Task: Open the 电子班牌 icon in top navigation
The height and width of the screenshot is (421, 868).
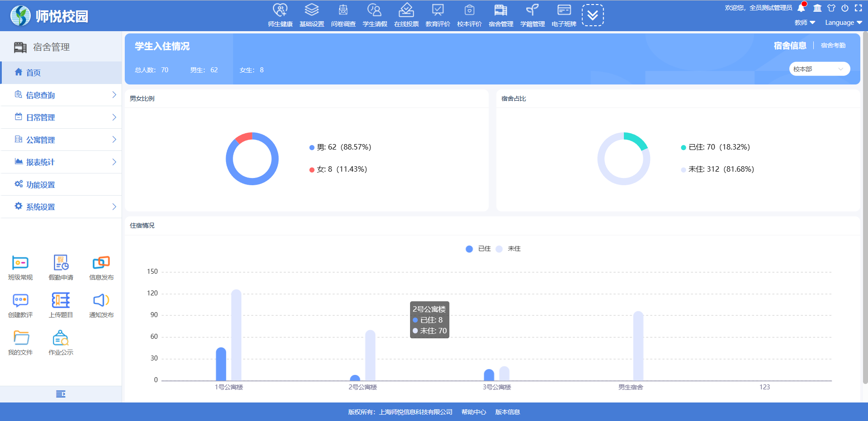Action: [564, 11]
